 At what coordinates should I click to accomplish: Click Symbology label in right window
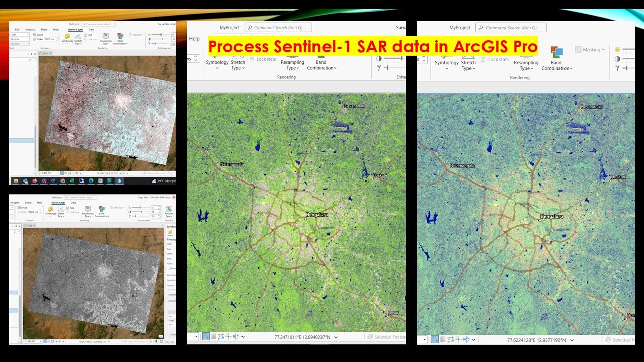[x=447, y=63]
